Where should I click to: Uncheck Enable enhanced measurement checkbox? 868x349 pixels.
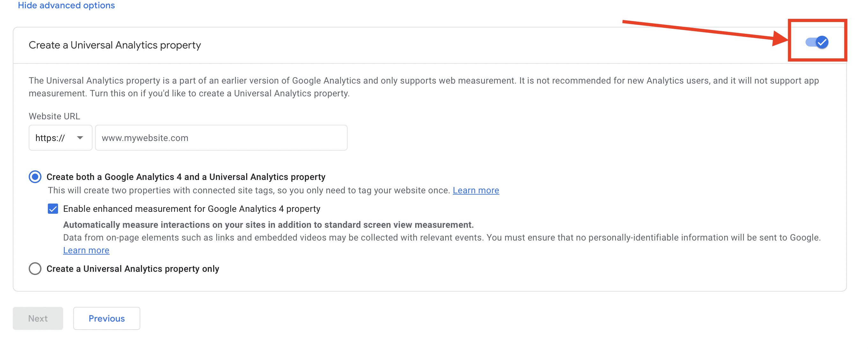(x=53, y=209)
